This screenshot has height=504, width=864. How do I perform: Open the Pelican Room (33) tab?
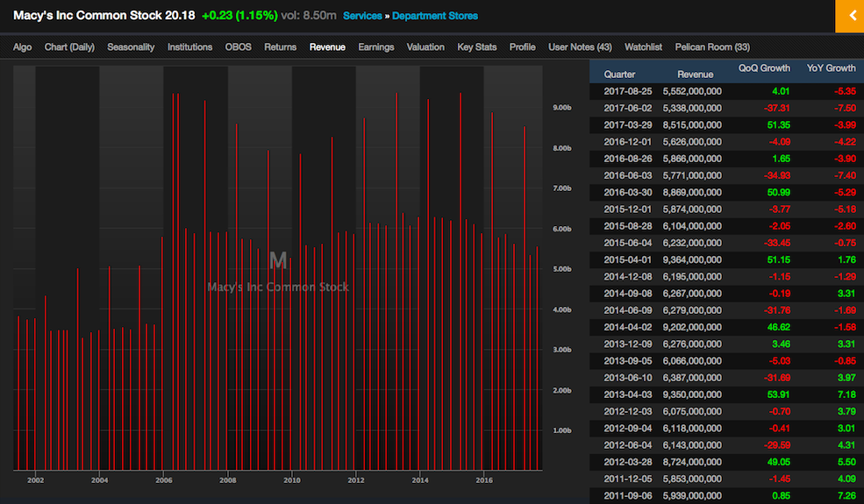[712, 47]
